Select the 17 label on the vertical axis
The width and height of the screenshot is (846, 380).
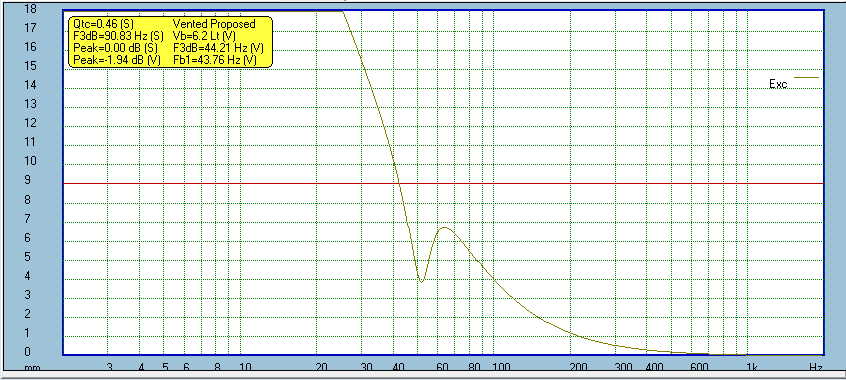click(31, 28)
